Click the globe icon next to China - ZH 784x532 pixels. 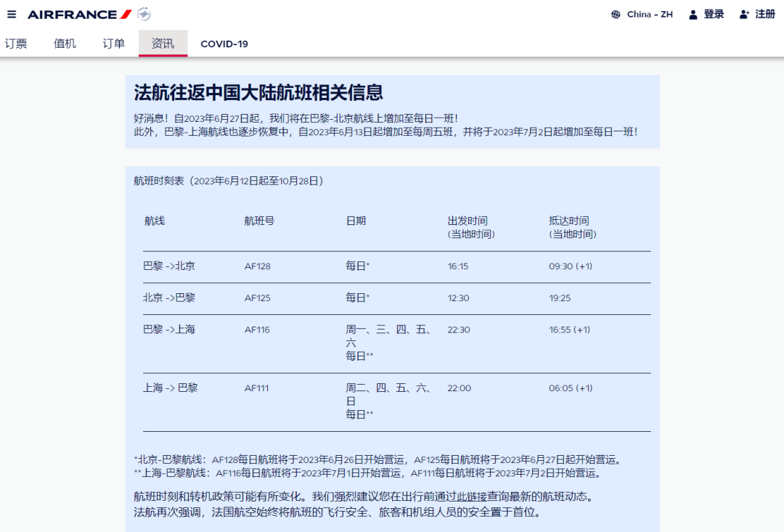(616, 15)
